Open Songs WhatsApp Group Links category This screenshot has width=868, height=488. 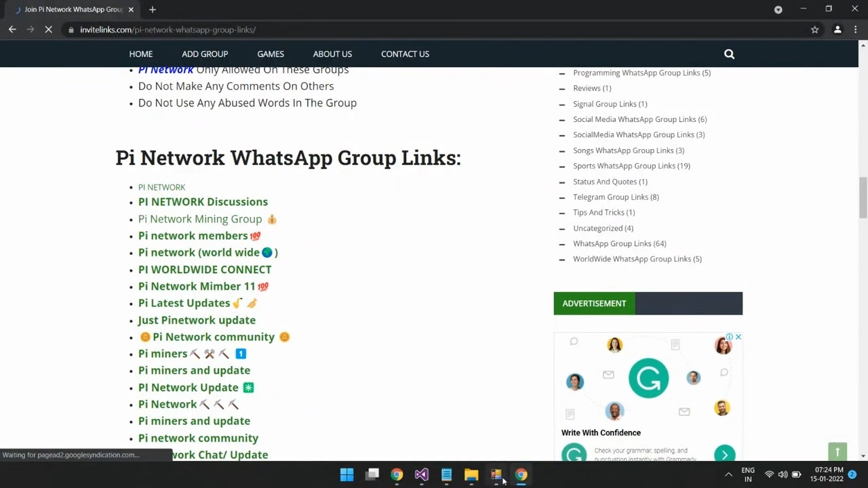[629, 150]
